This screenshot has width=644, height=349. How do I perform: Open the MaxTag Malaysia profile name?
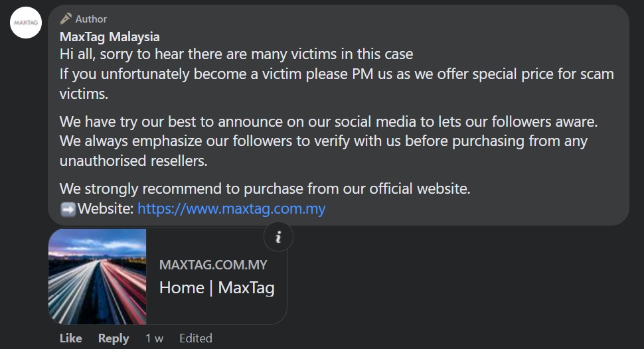tap(110, 36)
